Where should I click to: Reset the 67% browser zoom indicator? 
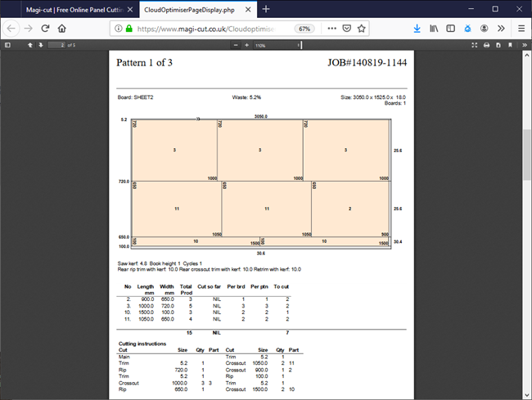[304, 28]
